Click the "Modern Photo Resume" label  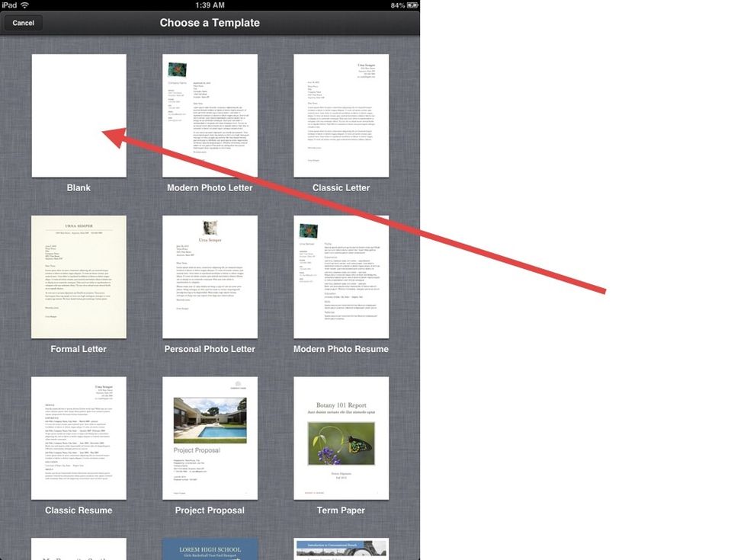[341, 349]
